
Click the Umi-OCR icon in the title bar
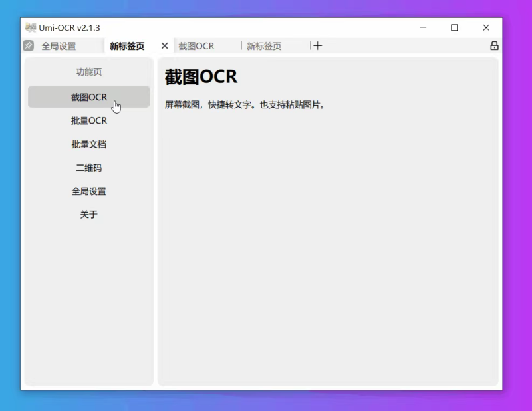(x=29, y=27)
